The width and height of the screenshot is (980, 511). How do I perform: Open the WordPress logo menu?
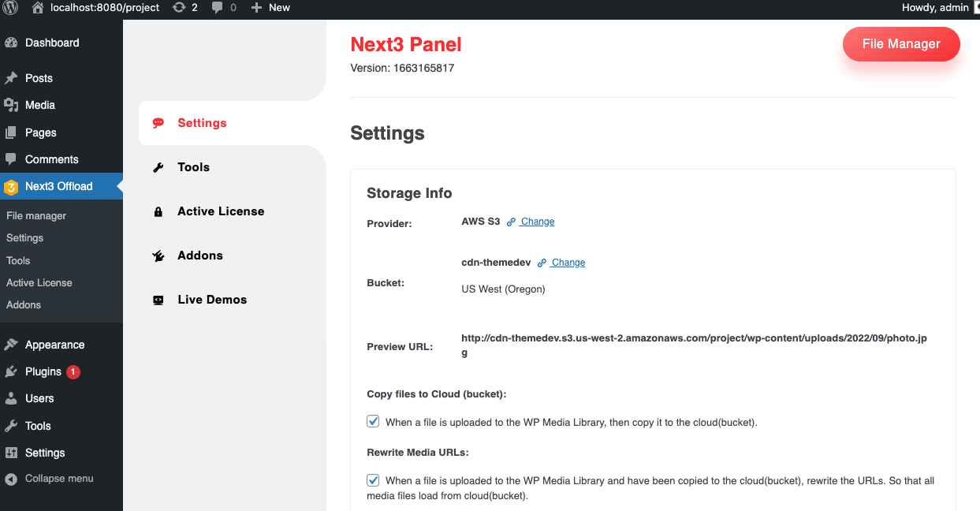pyautogui.click(x=9, y=8)
